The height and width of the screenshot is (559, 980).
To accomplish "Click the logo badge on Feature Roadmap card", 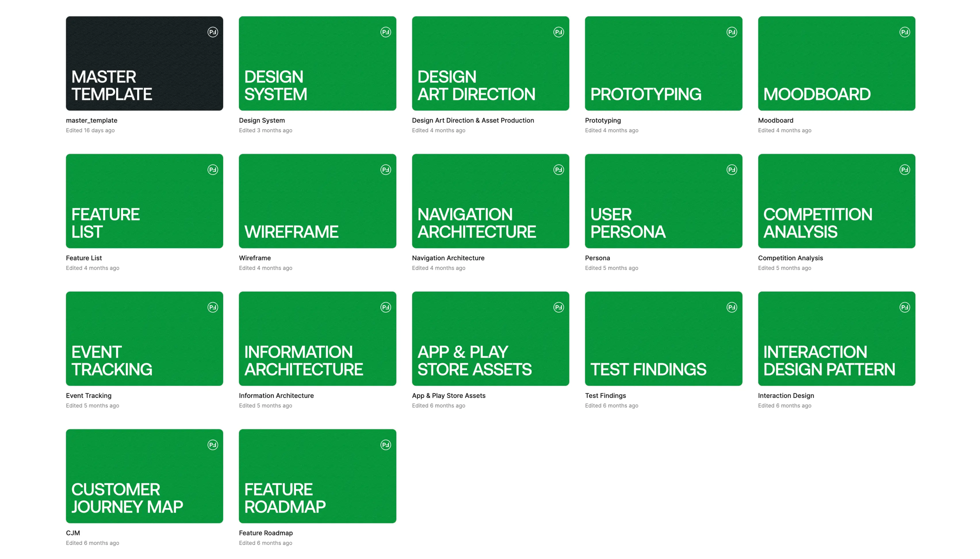I will (x=385, y=445).
